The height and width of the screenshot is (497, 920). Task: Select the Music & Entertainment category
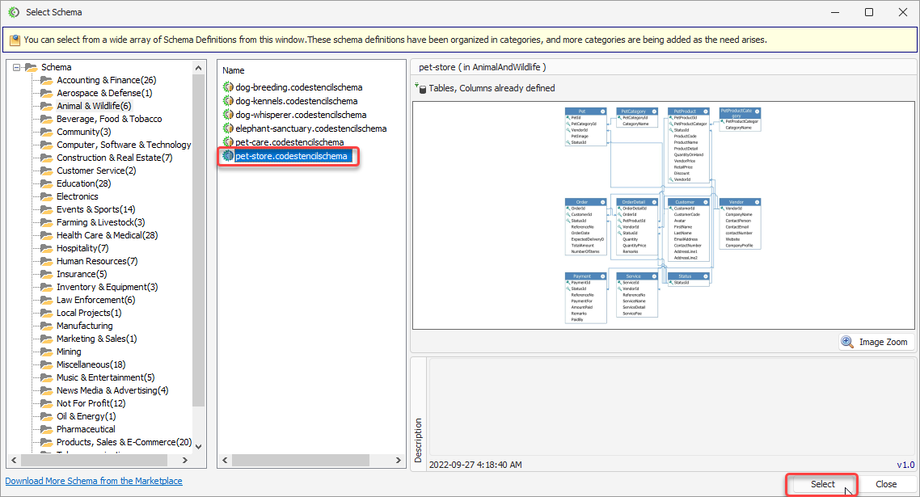pyautogui.click(x=105, y=378)
